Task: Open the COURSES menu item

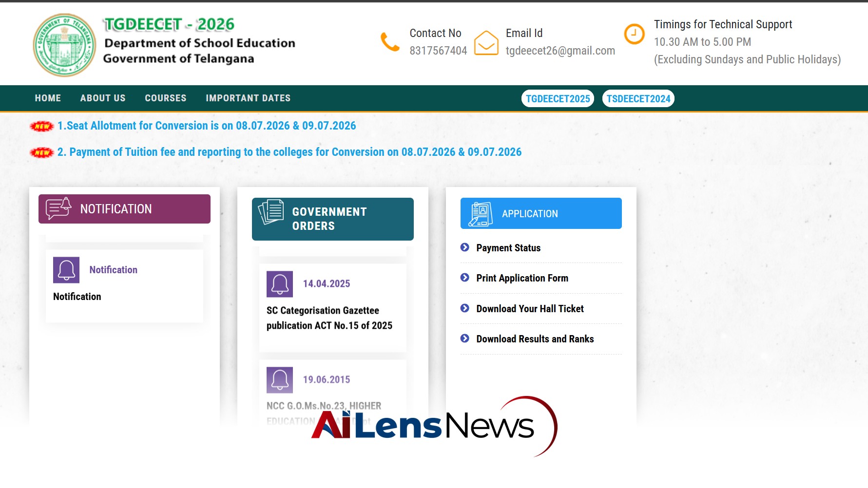Action: point(166,98)
